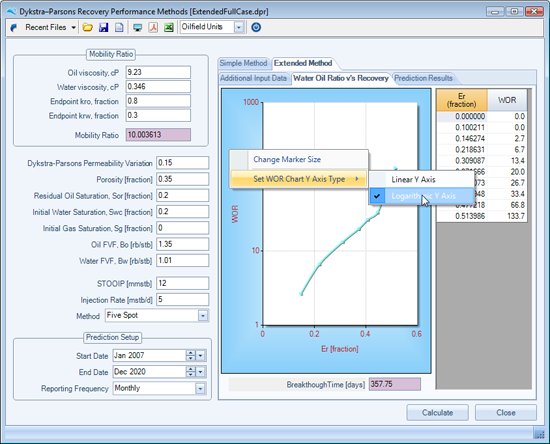
Task: Edit the Initial Water Saturation Swc field
Action: click(x=182, y=212)
